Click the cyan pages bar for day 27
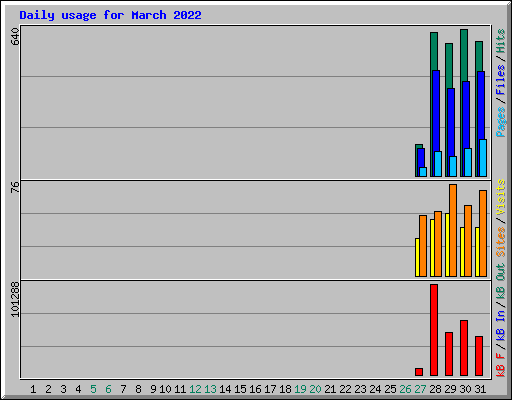 423,172
